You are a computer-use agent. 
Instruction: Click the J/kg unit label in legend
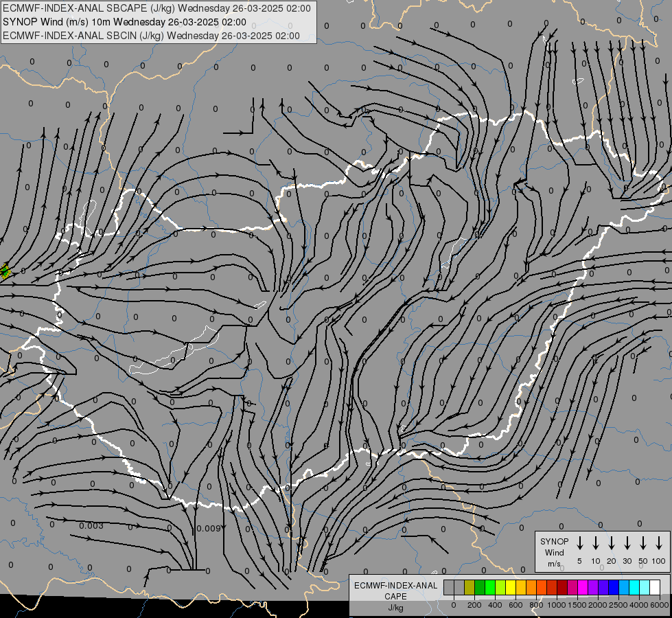click(x=395, y=608)
